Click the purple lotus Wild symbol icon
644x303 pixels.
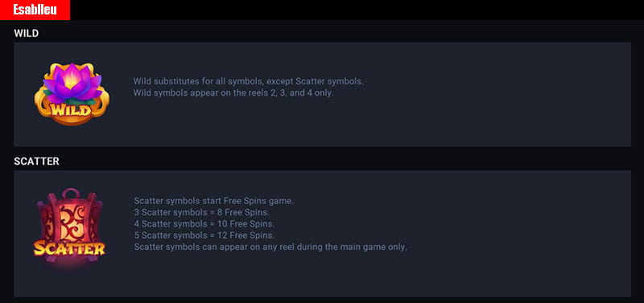(x=72, y=94)
